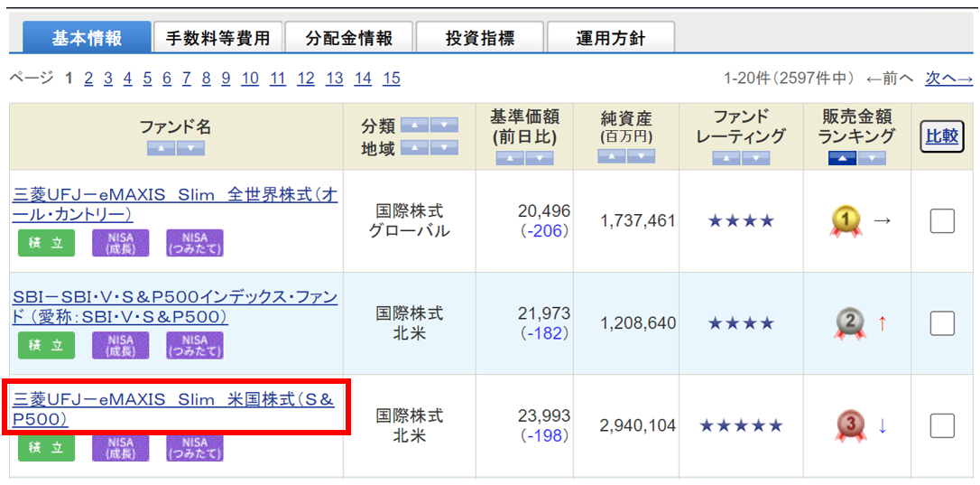Click bronze rank 3 medal icon
This screenshot has width=980, height=485.
click(x=849, y=426)
